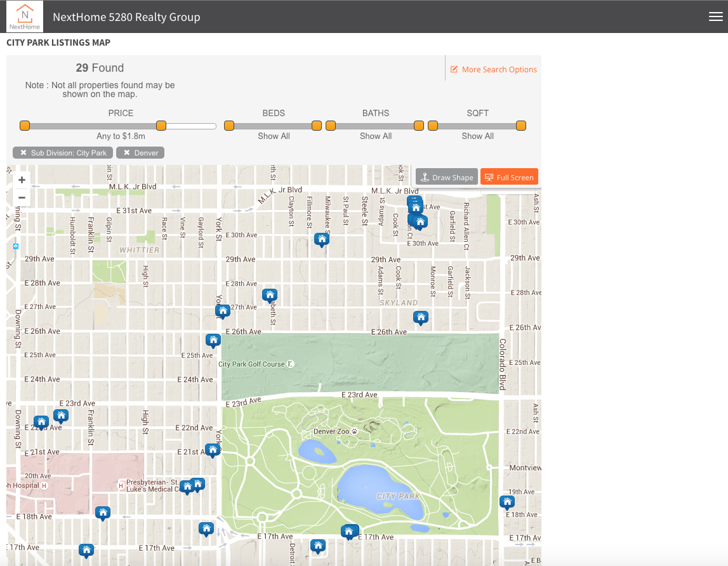This screenshot has height=566, width=728.
Task: Click the BEDS slider left handle
Action: [229, 126]
